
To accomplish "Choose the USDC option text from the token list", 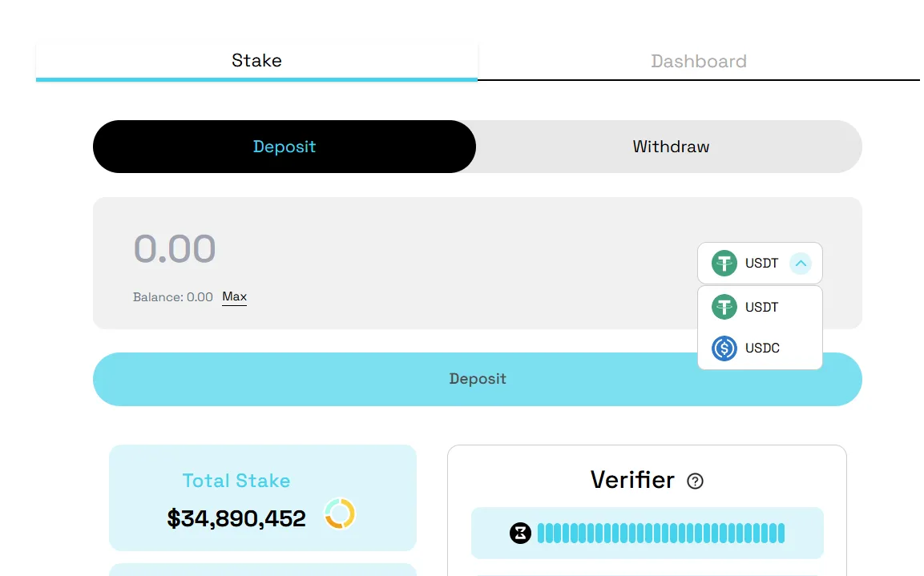I will (762, 348).
